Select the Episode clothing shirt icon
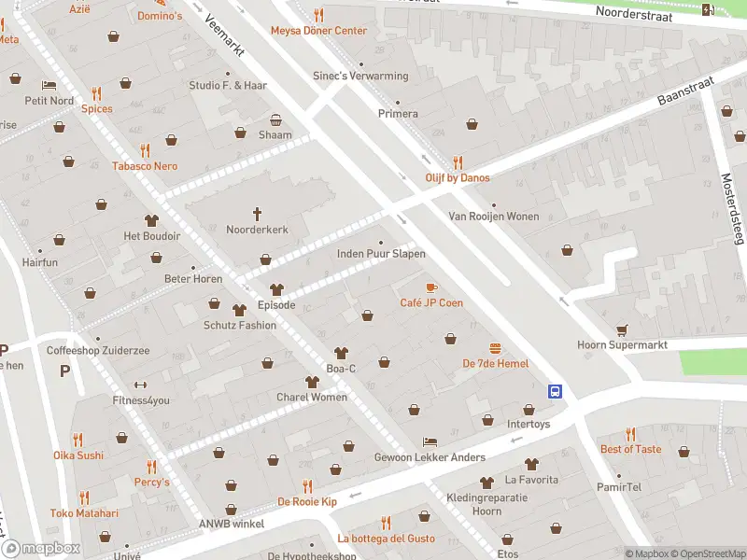747x560 pixels. click(x=276, y=289)
